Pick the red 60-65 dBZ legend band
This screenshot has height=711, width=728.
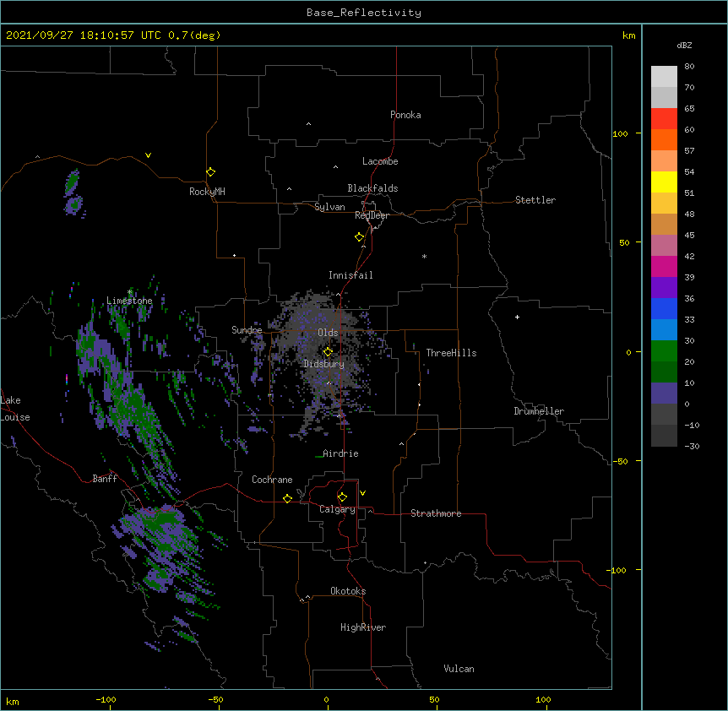point(664,119)
